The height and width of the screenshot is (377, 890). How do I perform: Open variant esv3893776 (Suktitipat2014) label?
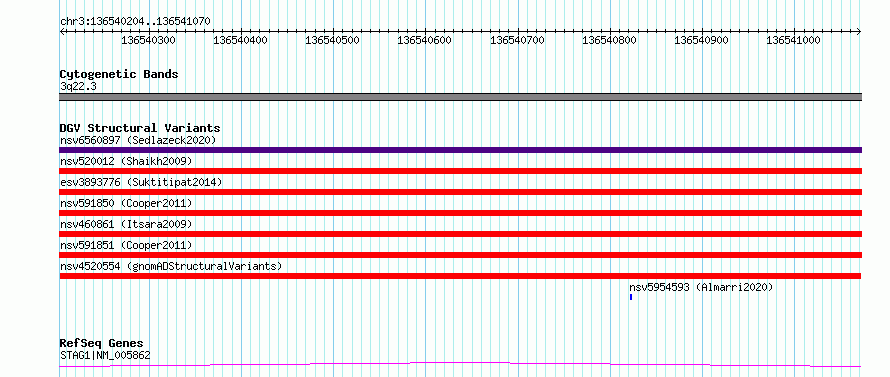tap(141, 182)
